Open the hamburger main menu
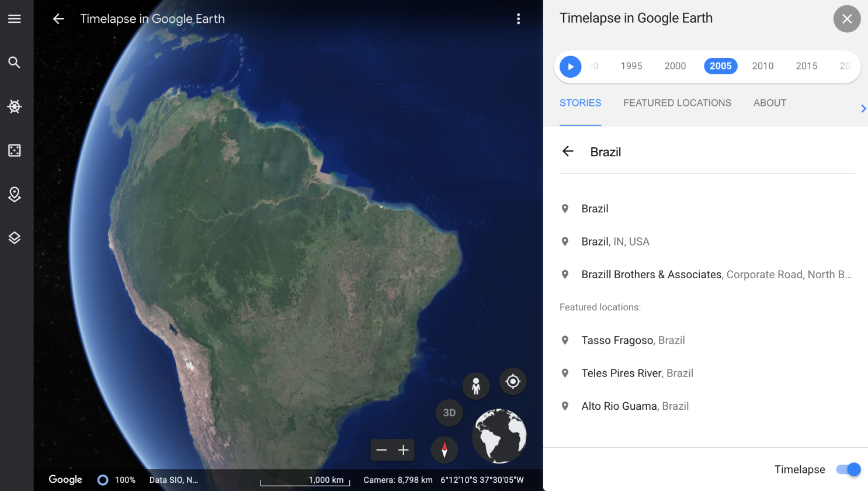Image resolution: width=868 pixels, height=491 pixels. pos(15,19)
